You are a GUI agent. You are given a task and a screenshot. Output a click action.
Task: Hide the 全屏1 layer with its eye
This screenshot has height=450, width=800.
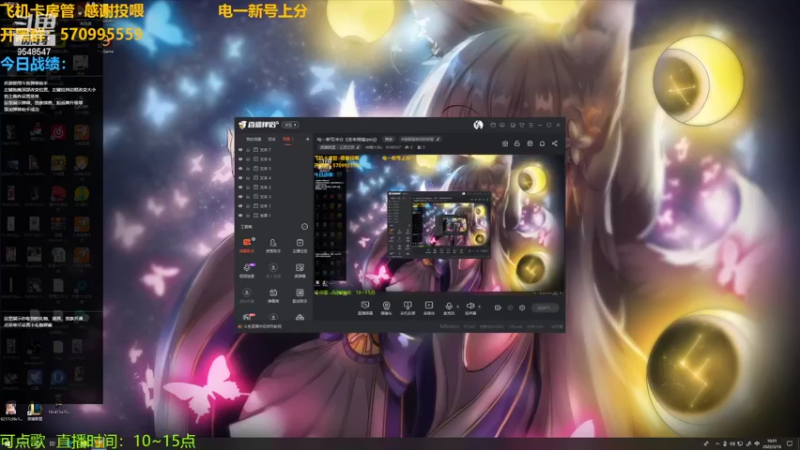[240, 215]
